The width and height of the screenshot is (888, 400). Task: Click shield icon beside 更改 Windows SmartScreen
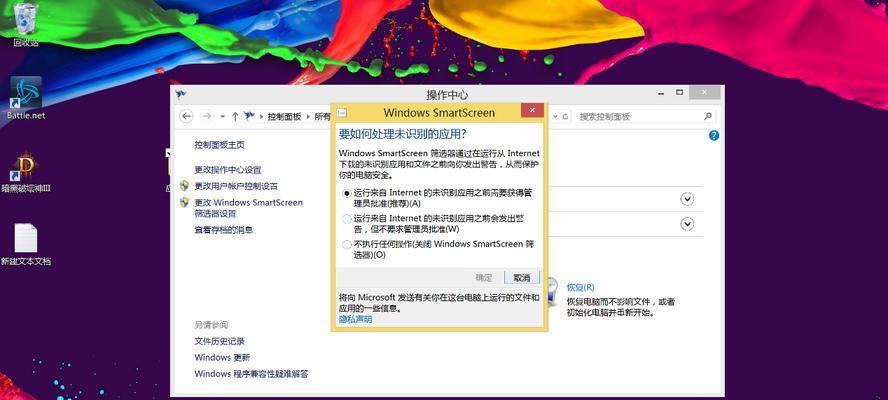[x=184, y=202]
